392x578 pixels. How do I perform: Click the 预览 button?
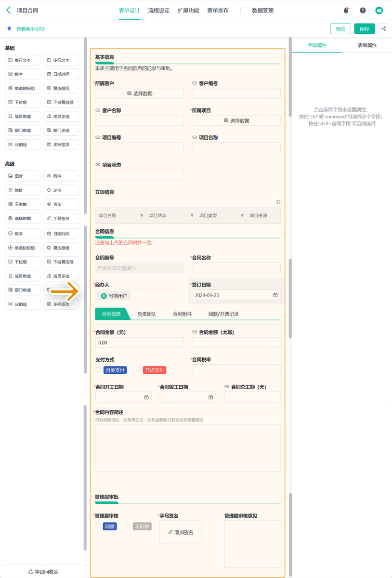pos(340,29)
